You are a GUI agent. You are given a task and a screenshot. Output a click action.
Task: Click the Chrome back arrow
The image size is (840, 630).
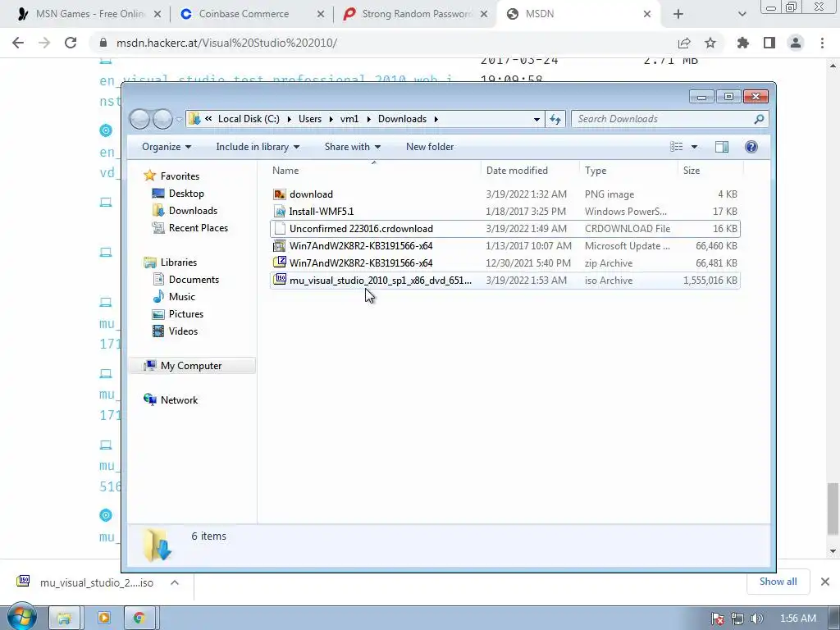18,43
